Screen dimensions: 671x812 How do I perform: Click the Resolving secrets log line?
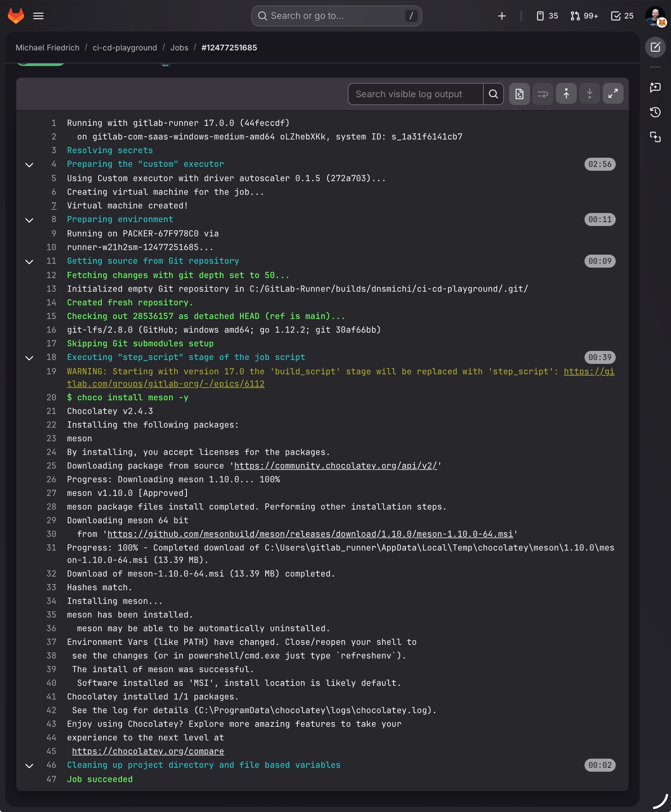[110, 150]
